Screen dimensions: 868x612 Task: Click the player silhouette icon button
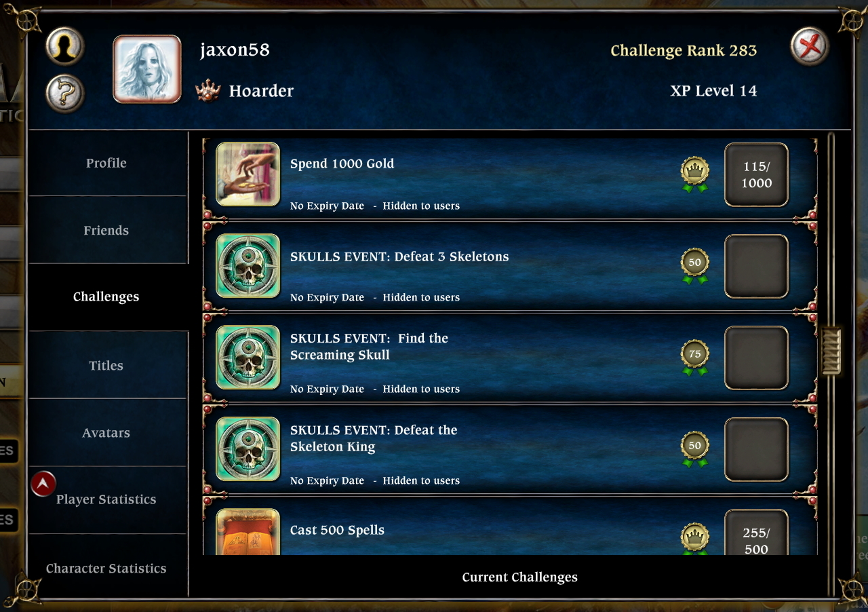[x=64, y=46]
